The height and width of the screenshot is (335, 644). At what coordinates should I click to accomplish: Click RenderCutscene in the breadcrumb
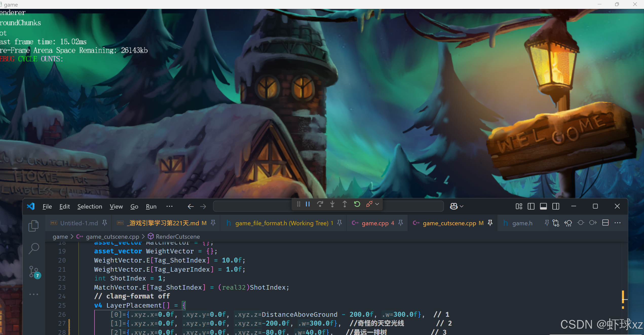[x=178, y=236]
